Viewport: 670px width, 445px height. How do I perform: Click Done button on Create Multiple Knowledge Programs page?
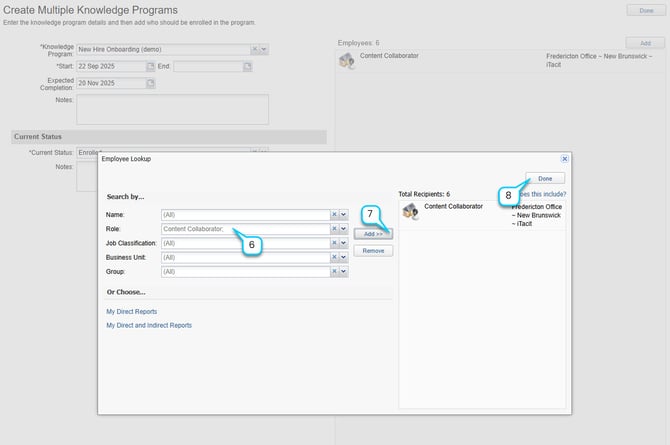646,10
